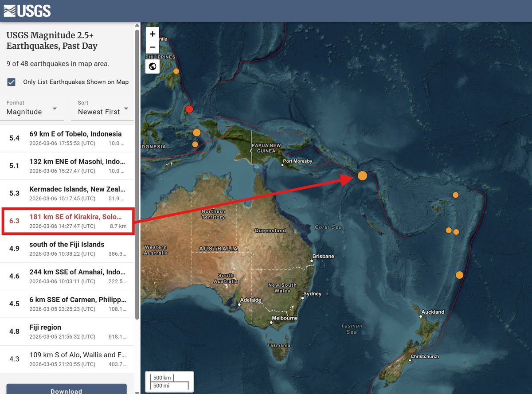Click the Port Moresby city label on map

297,161
